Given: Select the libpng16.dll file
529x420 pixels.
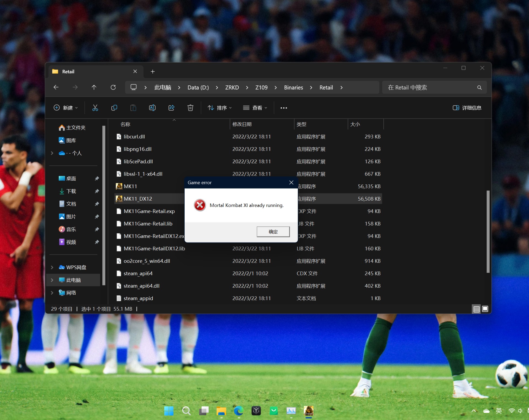Looking at the screenshot, I should click(248, 149).
